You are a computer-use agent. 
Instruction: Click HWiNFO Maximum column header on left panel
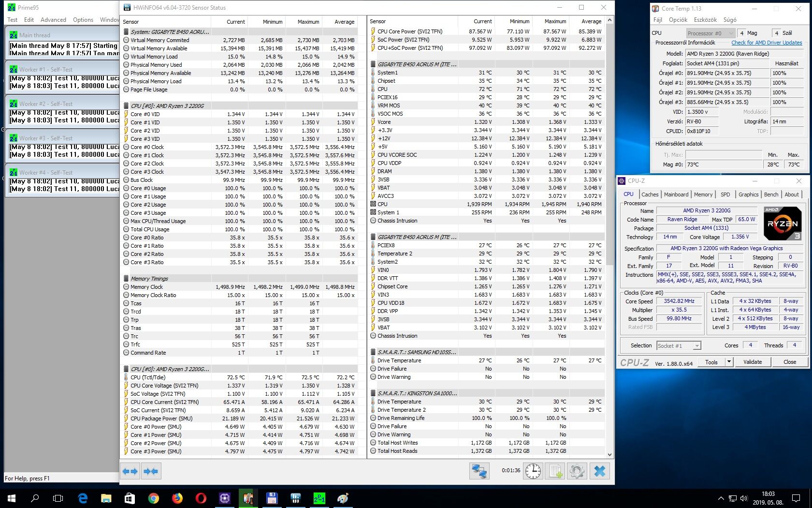308,22
